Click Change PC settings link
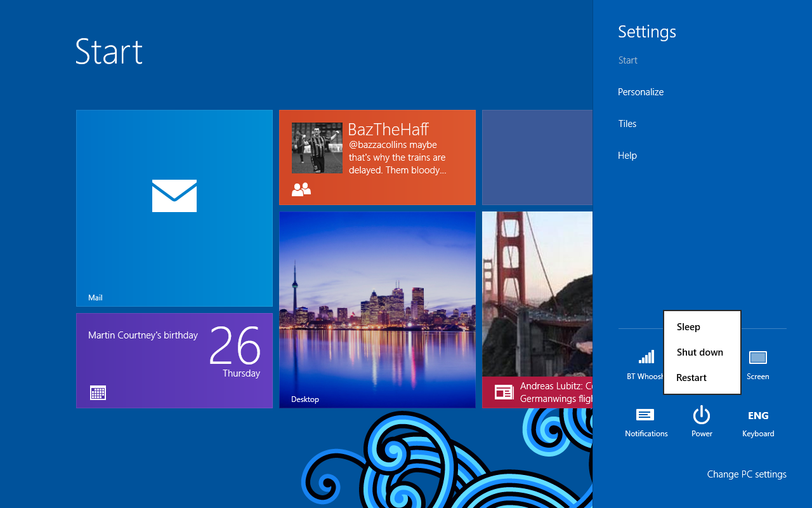This screenshot has width=812, height=508. coord(747,474)
